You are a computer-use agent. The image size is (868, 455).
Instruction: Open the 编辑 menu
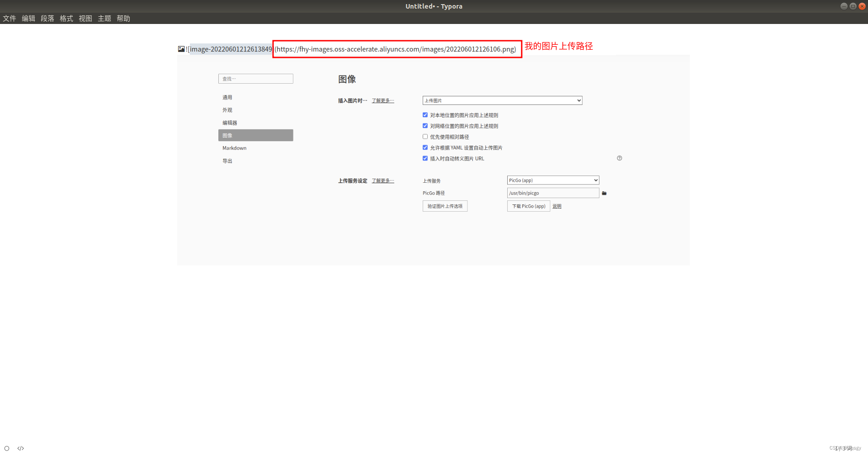[28, 19]
